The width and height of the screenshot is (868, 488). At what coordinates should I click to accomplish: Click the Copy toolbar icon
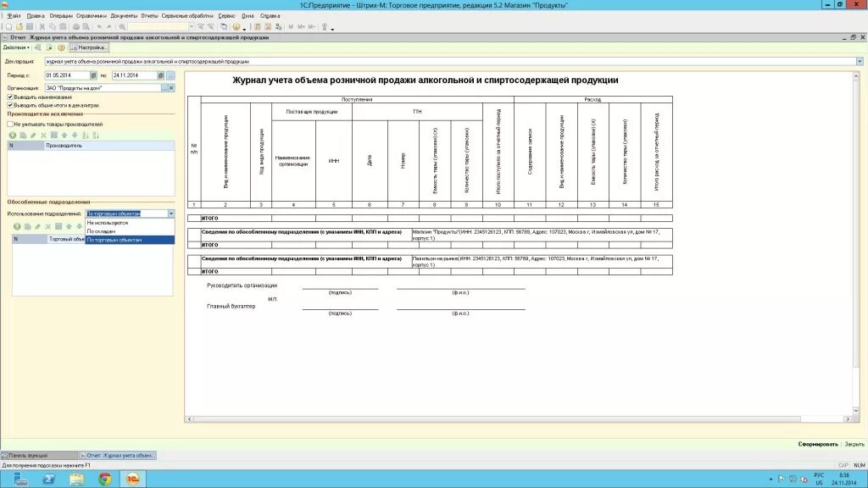(53, 26)
